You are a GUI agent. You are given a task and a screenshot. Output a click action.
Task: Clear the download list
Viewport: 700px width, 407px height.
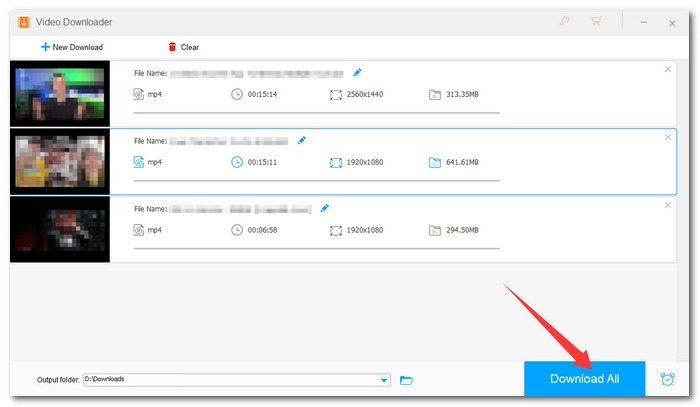[x=183, y=47]
